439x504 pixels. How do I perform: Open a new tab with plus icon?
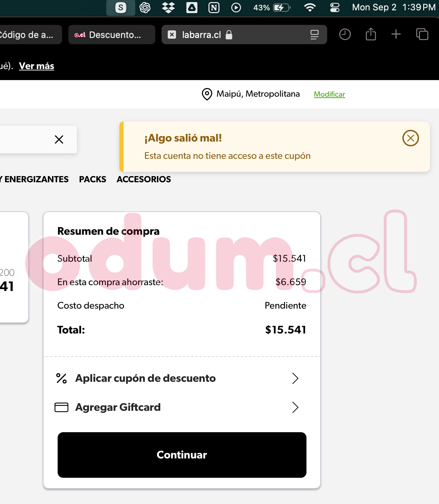tap(396, 34)
